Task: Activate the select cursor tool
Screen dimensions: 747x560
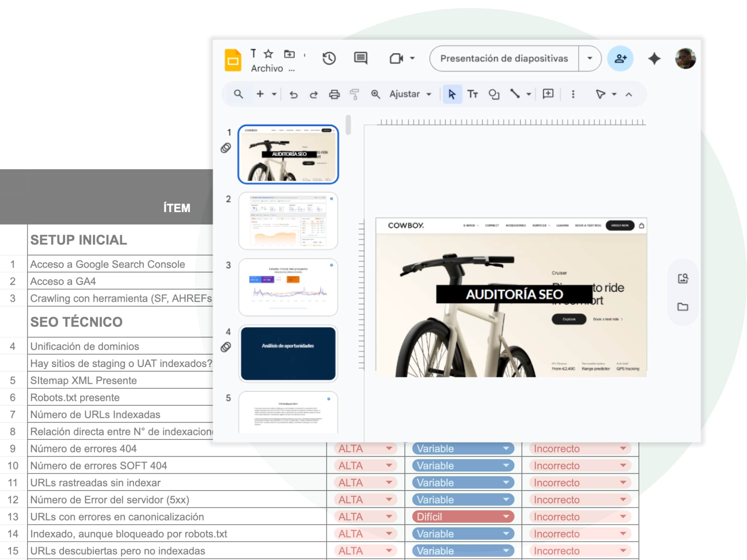Action: [452, 94]
